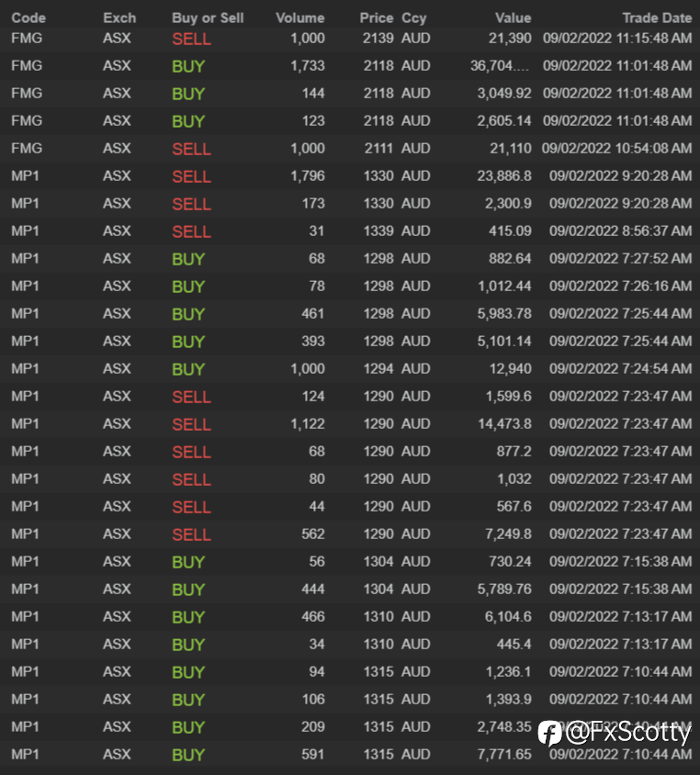The image size is (700, 775).
Task: Select trade date 09/02/2022 7:26:16 AM
Action: 620,286
